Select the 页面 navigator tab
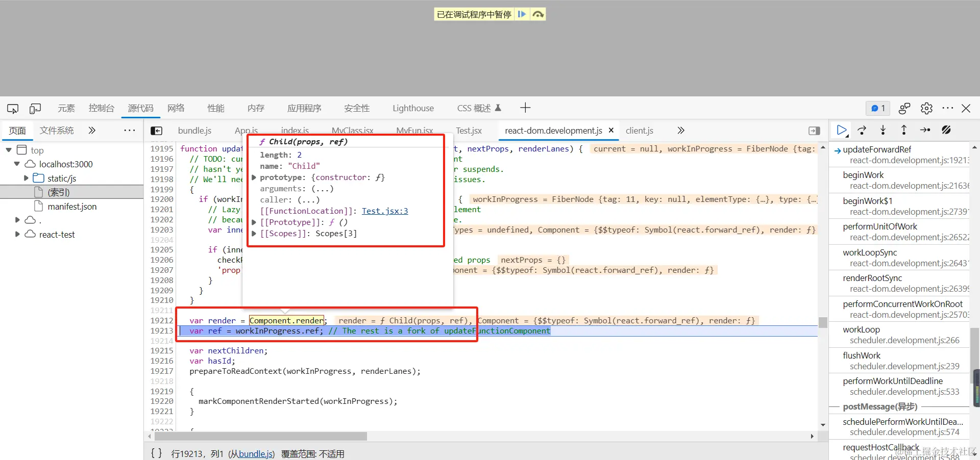Viewport: 980px width, 460px height. (17, 131)
